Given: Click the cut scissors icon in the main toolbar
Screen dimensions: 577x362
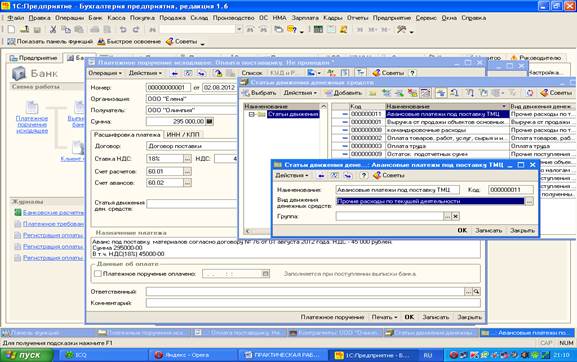Looking at the screenshot, I should 53,29.
